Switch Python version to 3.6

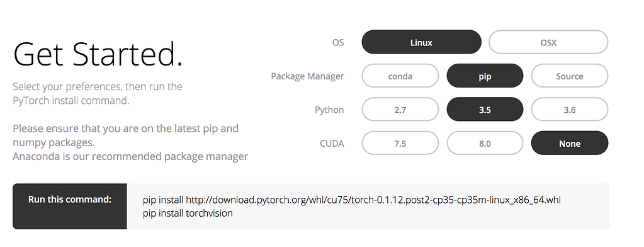point(570,110)
